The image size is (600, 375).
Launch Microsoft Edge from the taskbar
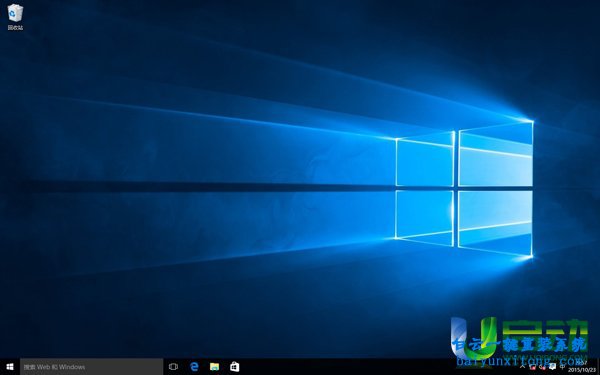point(194,367)
